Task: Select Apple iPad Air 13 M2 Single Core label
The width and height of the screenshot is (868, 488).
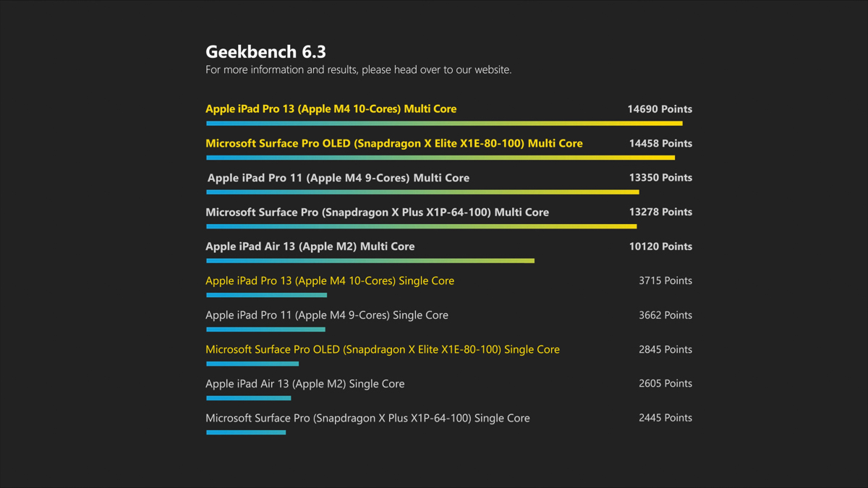Action: 305,384
